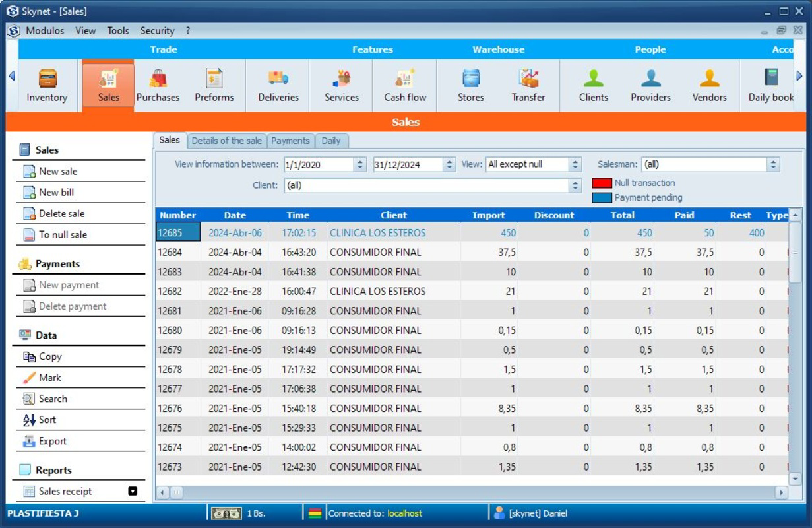The width and height of the screenshot is (812, 528).
Task: Select sale row number 12682
Action: (x=472, y=291)
